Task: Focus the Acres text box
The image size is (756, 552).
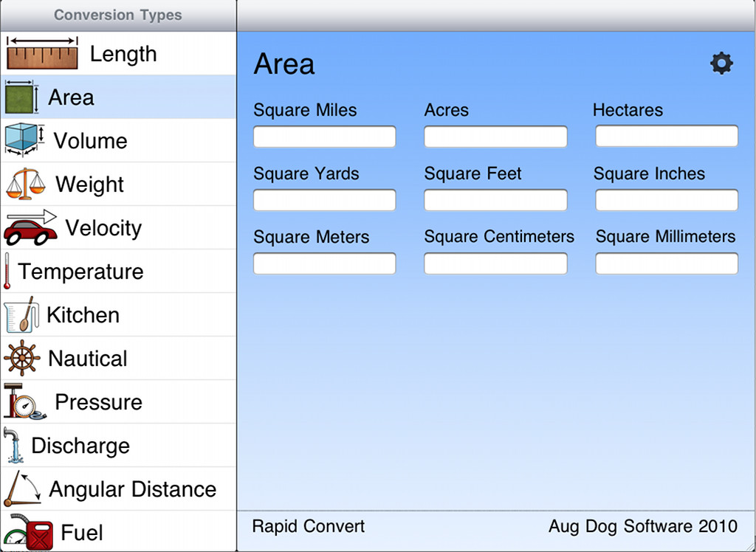Action: tap(495, 137)
